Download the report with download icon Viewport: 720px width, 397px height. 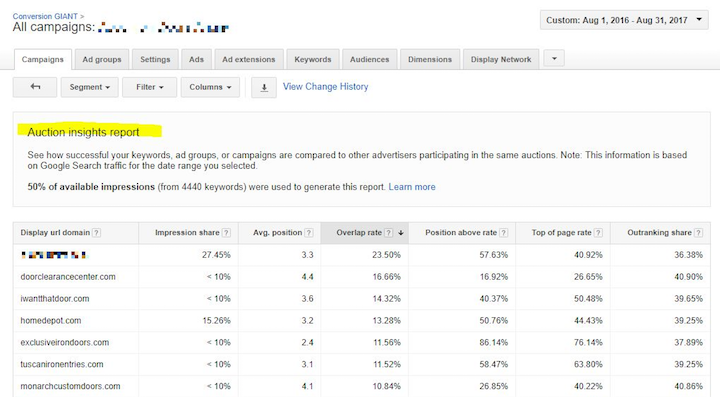coord(264,87)
